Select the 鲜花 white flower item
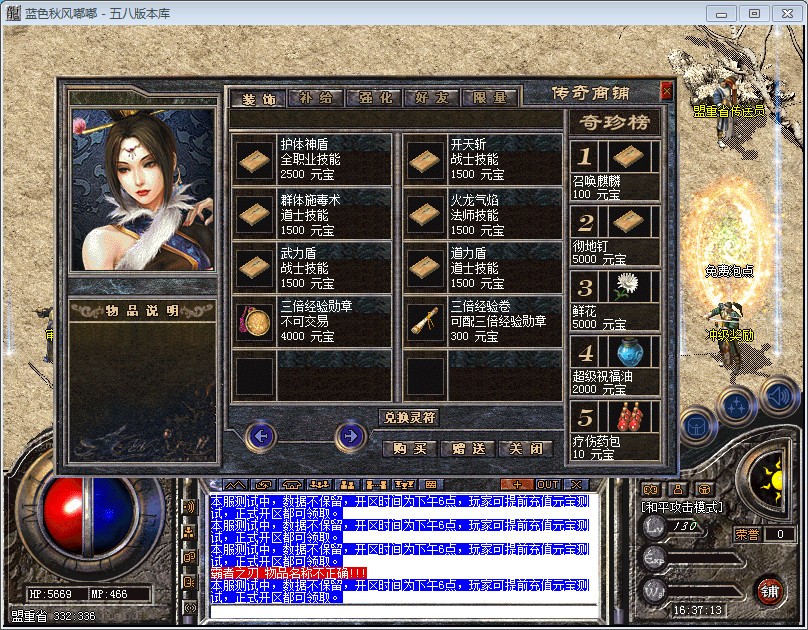Image resolution: width=808 pixels, height=630 pixels. pyautogui.click(x=626, y=288)
